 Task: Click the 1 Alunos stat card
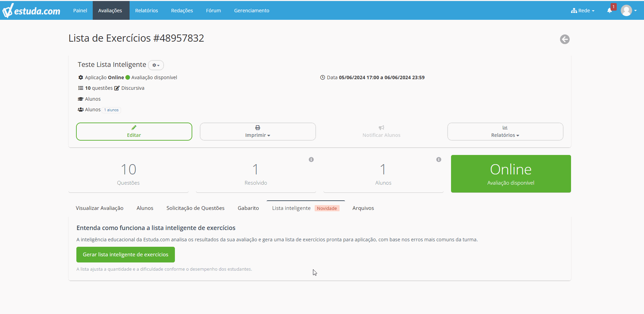click(x=384, y=174)
